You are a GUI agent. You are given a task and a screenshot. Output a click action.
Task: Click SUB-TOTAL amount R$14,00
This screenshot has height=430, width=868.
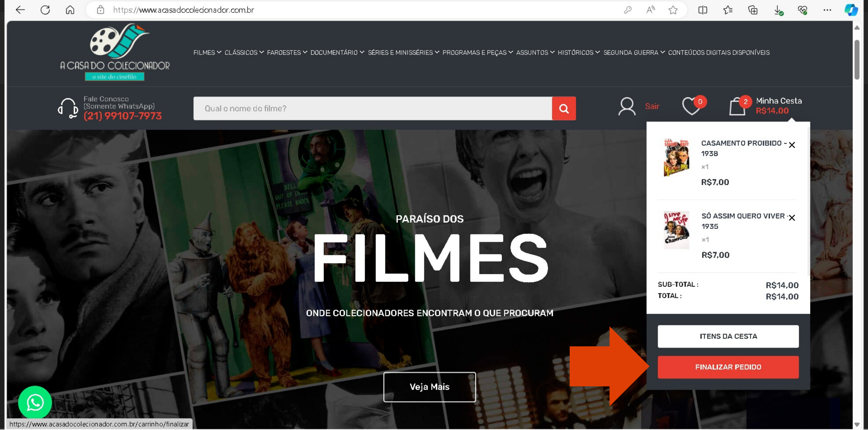point(782,285)
